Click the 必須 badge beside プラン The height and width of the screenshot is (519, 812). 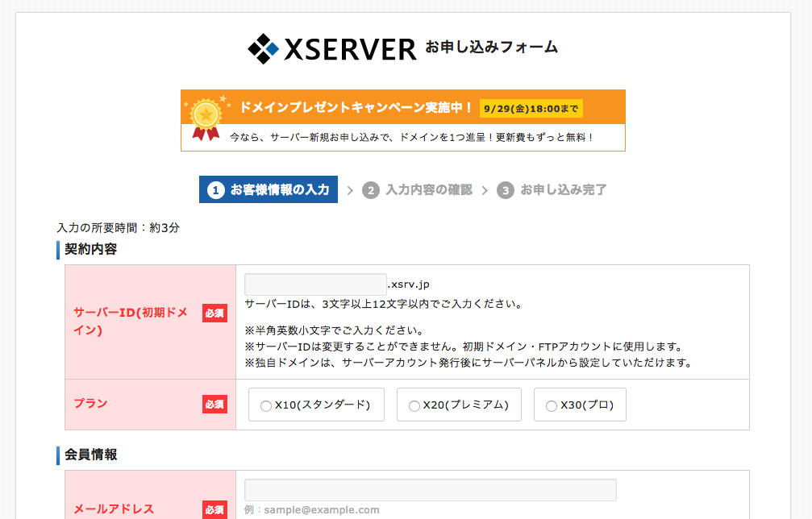pyautogui.click(x=214, y=404)
